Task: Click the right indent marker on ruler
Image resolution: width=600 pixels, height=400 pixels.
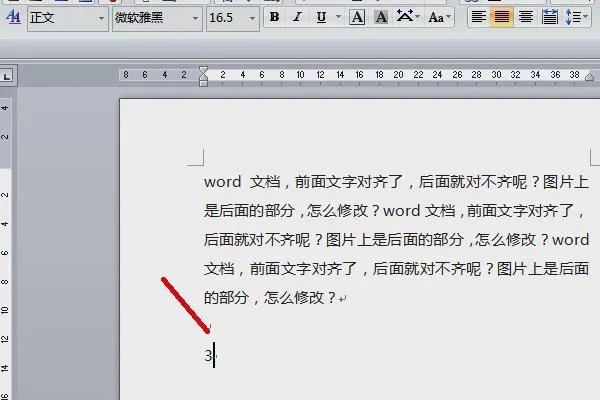Action: tap(589, 77)
